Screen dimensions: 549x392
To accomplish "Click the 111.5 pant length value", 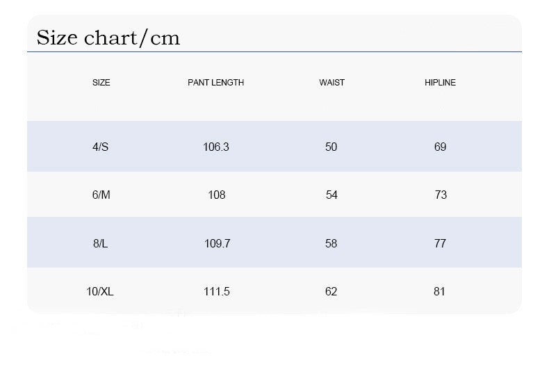I will point(217,291).
